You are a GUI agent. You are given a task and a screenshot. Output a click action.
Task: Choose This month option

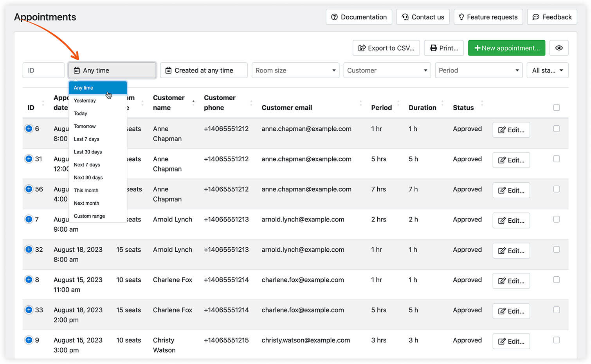click(98, 190)
